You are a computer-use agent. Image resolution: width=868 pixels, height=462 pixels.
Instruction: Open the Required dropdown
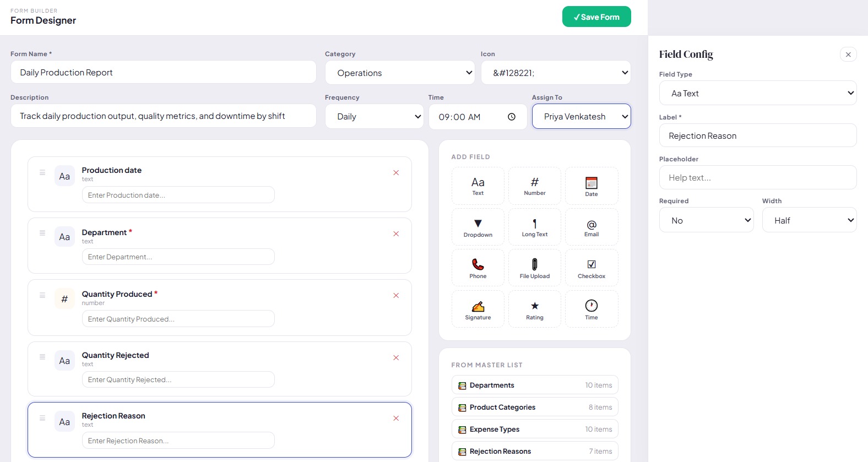706,220
